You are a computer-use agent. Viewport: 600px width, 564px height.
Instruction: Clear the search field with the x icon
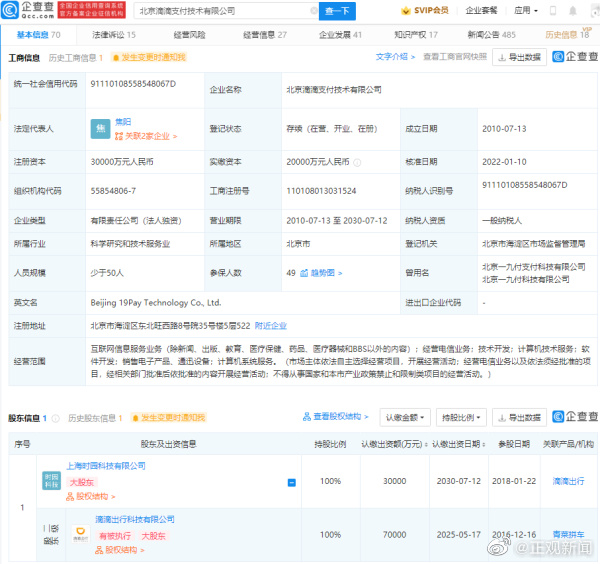[x=314, y=11]
